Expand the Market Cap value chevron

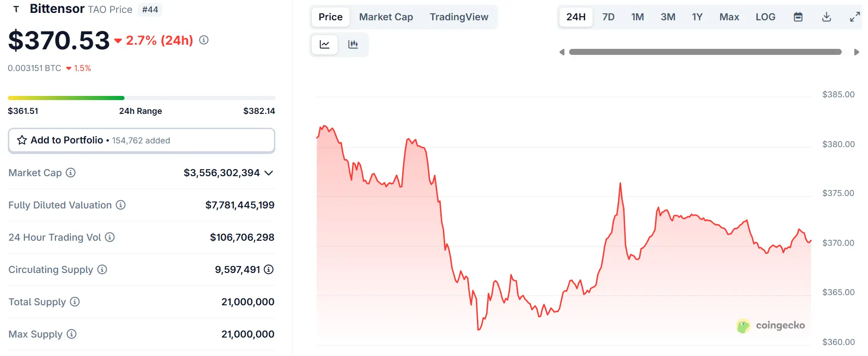tap(269, 173)
